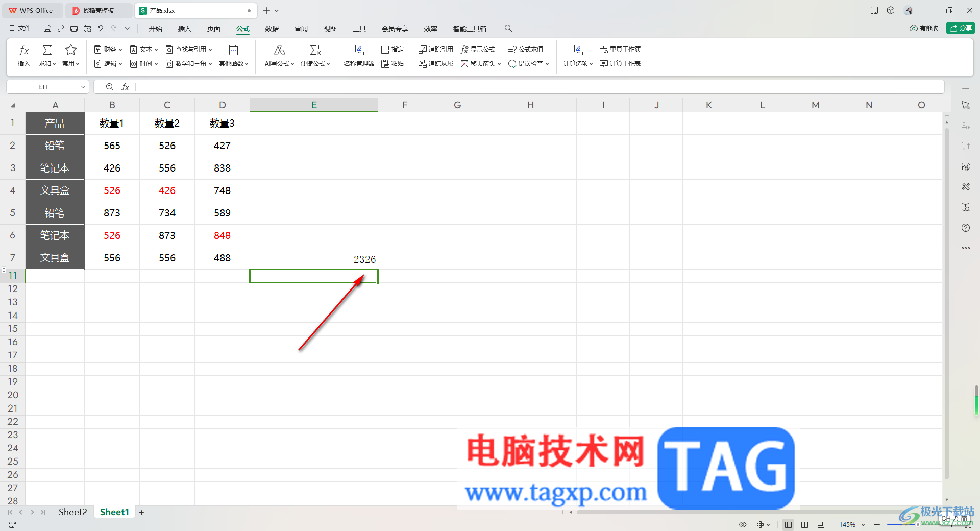Screen dimensions: 980x531
Task: Open the 插入 (Insert) ribbon tab
Action: [x=184, y=28]
